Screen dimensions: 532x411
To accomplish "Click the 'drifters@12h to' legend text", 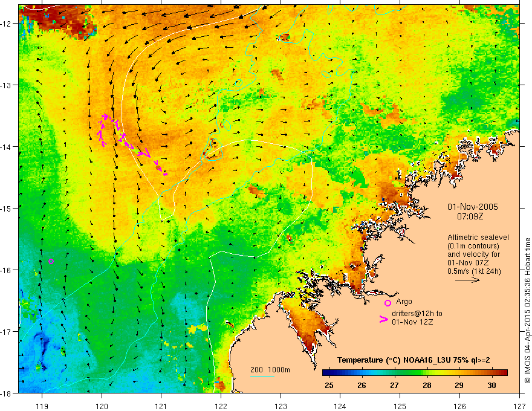I will pos(417,313).
